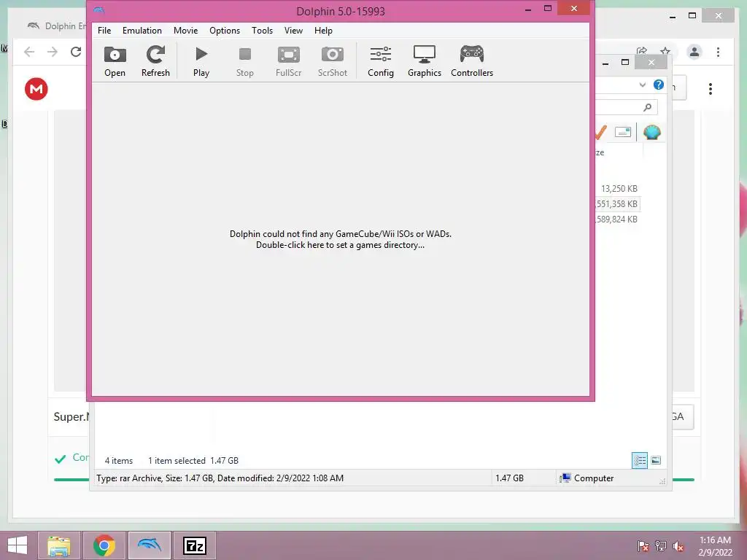Open the Windows Start button
The height and width of the screenshot is (560, 747).
tap(18, 545)
